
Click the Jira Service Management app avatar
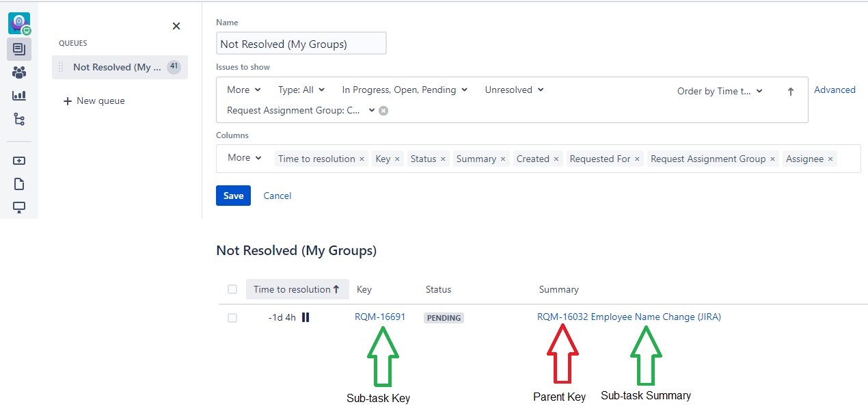[x=18, y=23]
